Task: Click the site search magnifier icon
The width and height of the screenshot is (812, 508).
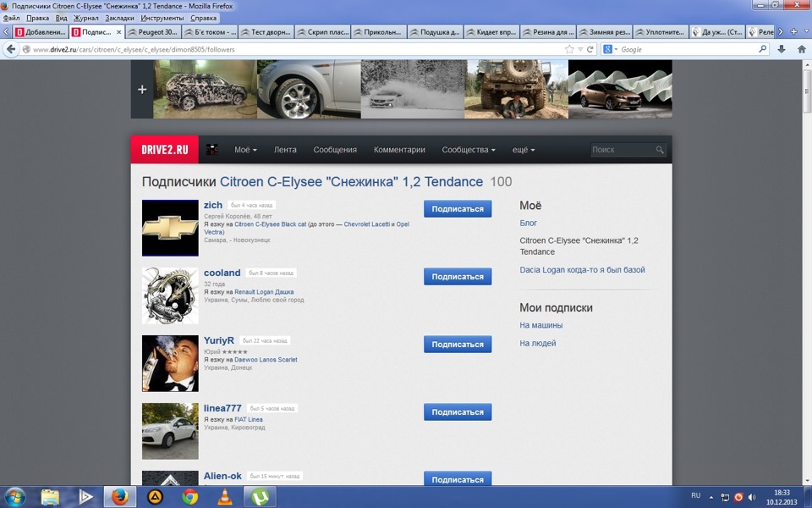Action: click(x=659, y=150)
